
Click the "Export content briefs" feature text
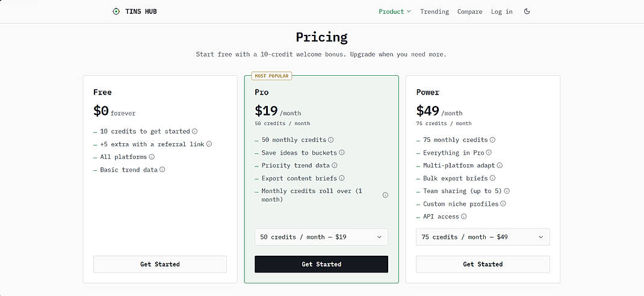pyautogui.click(x=299, y=178)
